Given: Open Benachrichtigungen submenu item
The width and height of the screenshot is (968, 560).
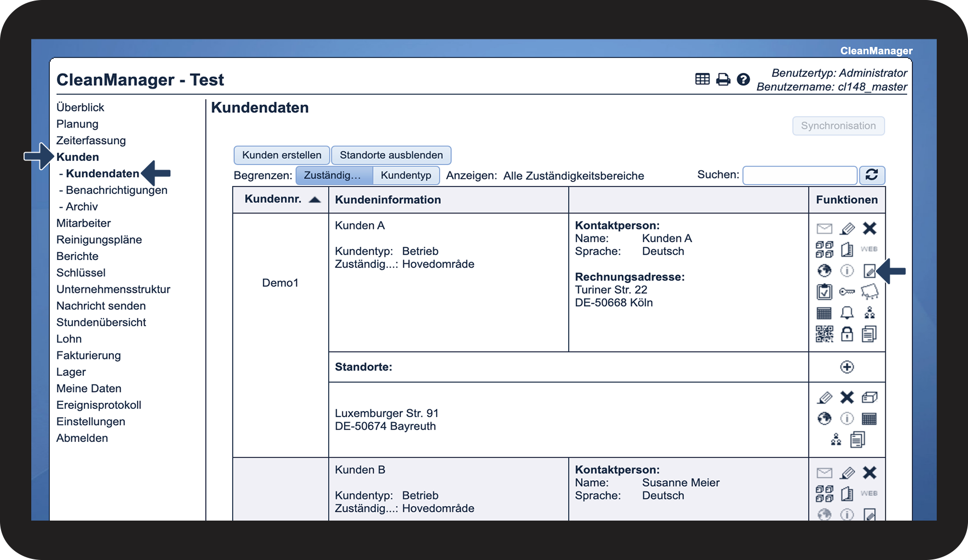Looking at the screenshot, I should point(117,190).
